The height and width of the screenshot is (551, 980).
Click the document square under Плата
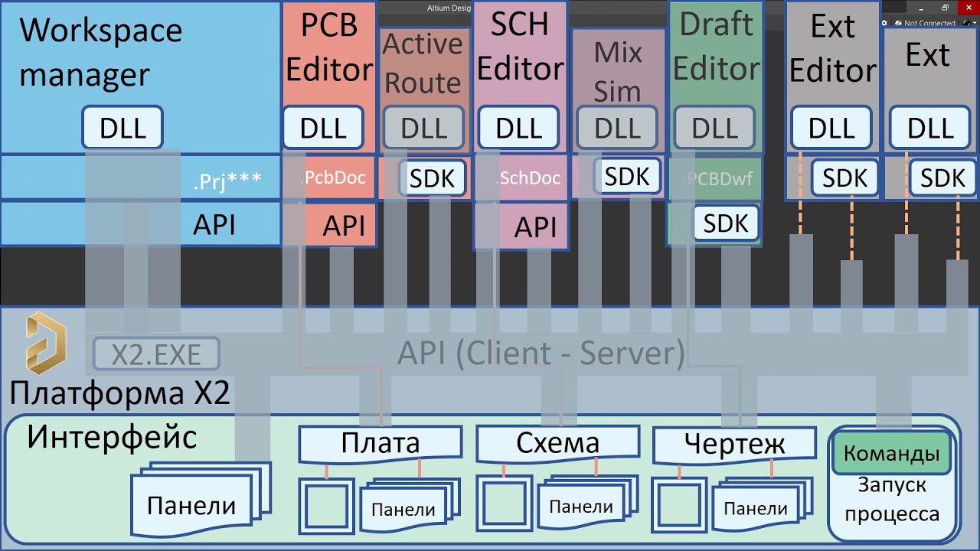click(327, 507)
